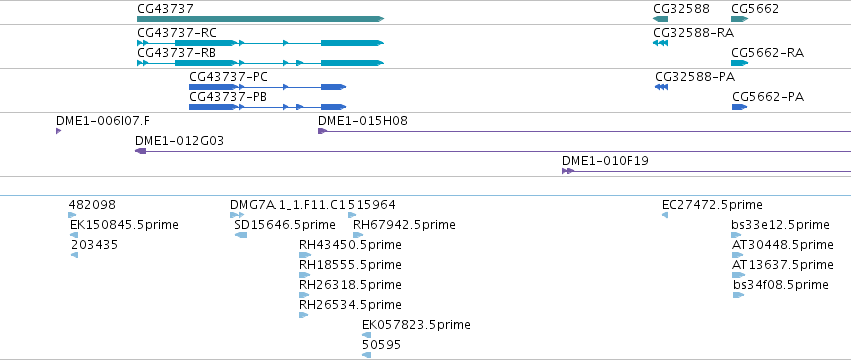Select the DME1-010F19 clone feature
This screenshot has width=851, height=360.
(707, 171)
